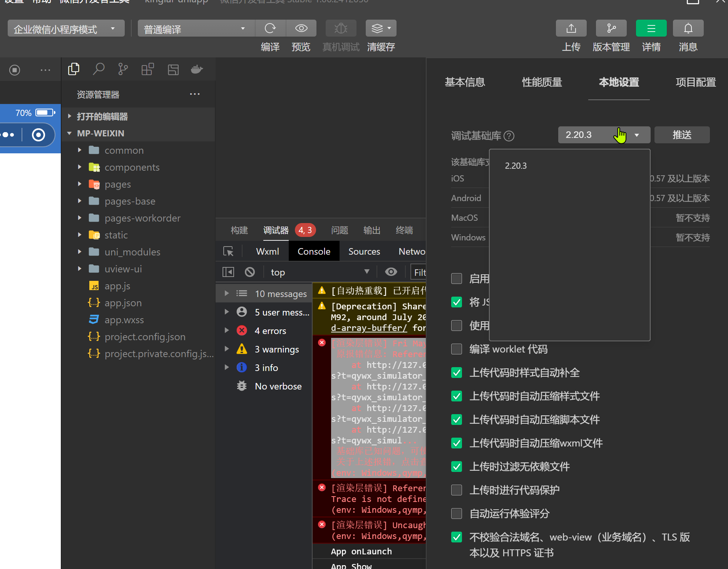
Task: Toggle the console sidebar icon
Action: click(228, 272)
